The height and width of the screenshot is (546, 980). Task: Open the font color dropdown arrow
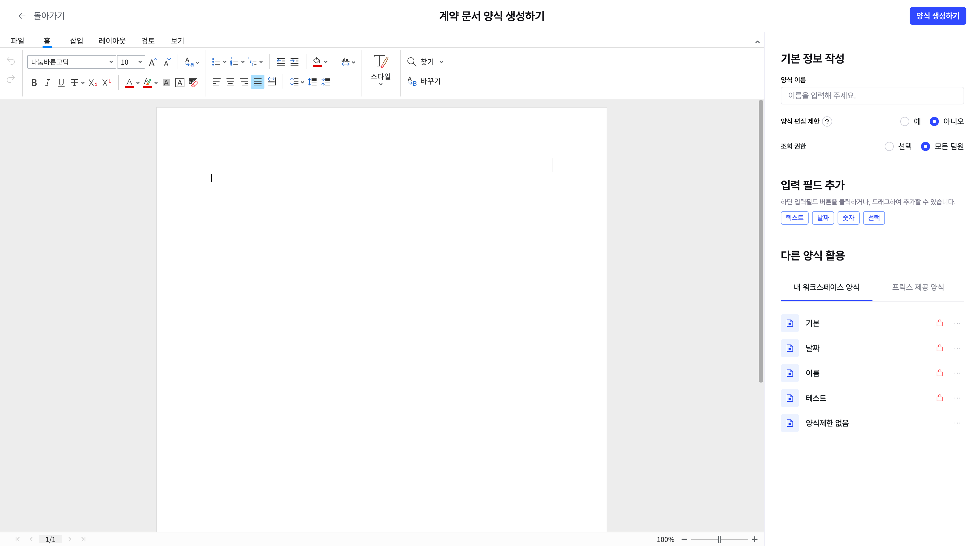click(x=138, y=83)
